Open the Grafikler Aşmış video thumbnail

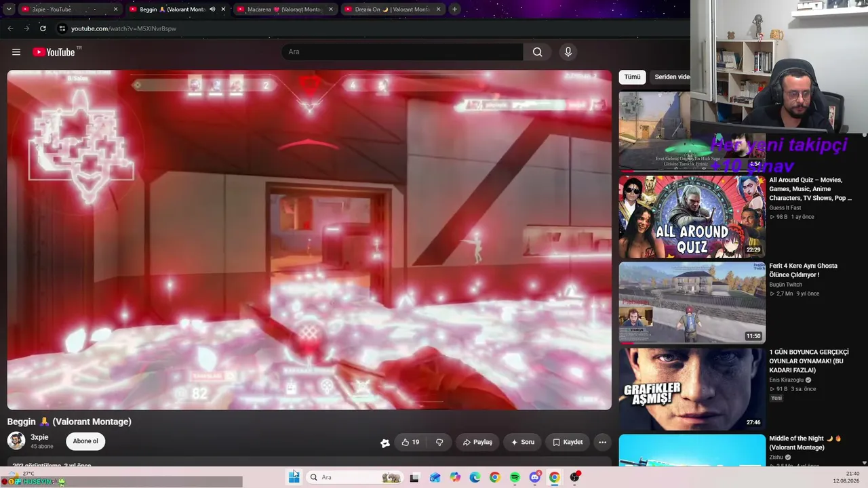point(692,390)
